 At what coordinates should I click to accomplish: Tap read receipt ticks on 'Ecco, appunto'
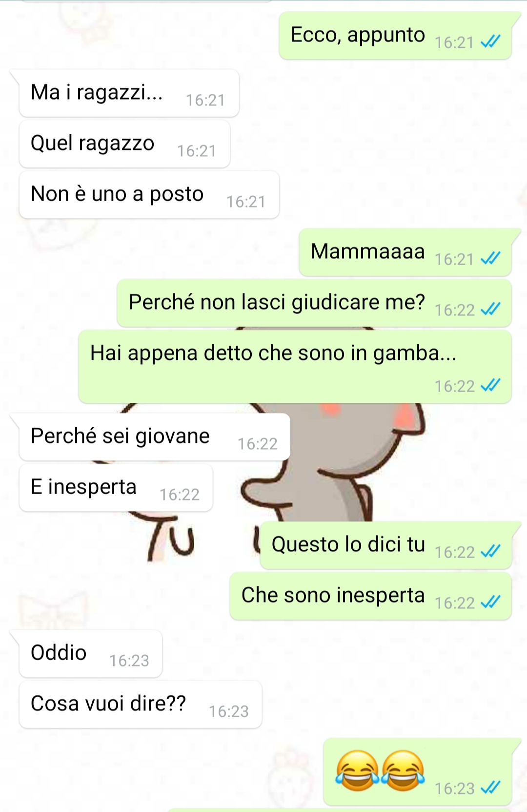tap(490, 42)
